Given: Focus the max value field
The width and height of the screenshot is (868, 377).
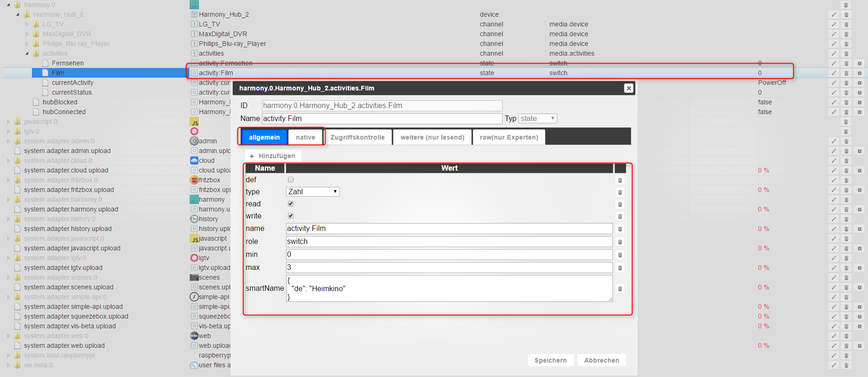Looking at the screenshot, I should [449, 268].
